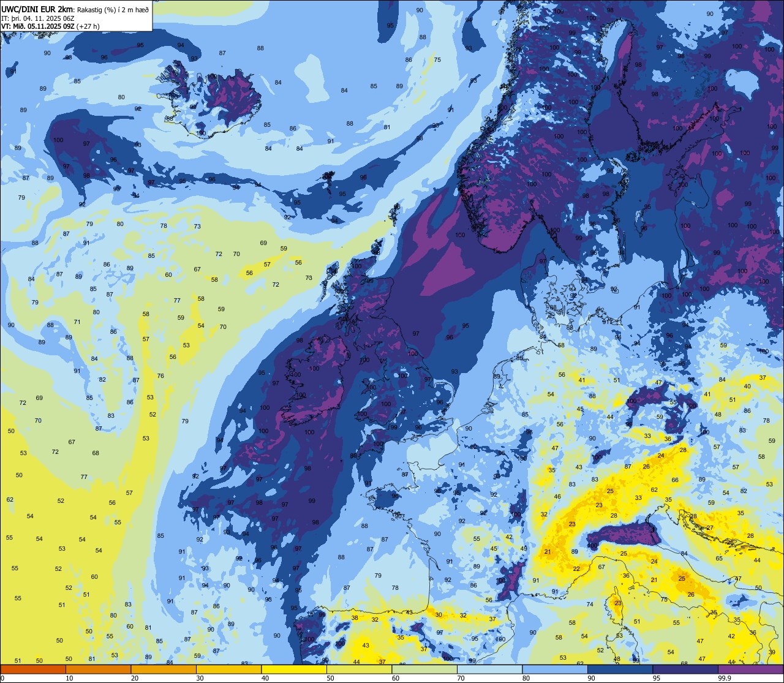The image size is (784, 683).
Task: Click the pale green 60–70 legend swatch
Action: click(424, 669)
